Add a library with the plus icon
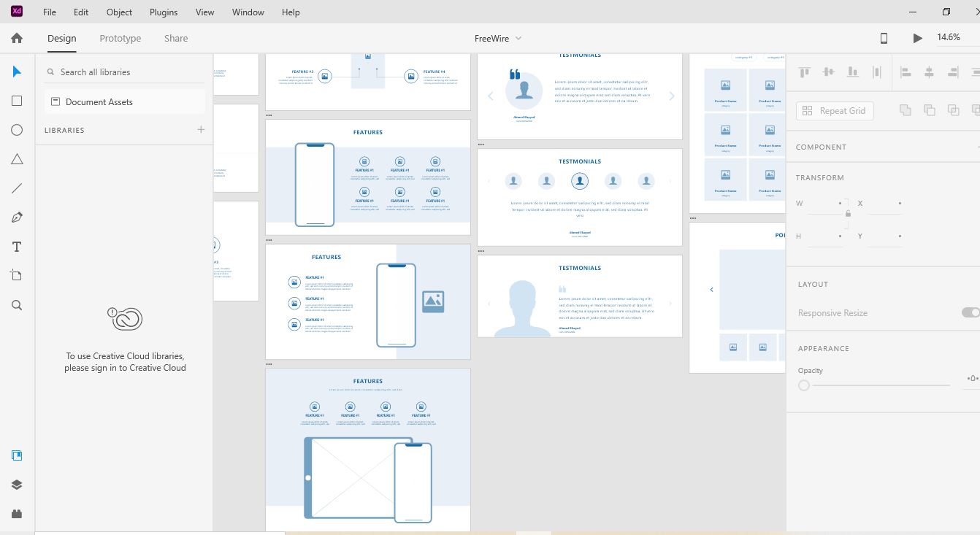This screenshot has width=980, height=535. [x=201, y=130]
